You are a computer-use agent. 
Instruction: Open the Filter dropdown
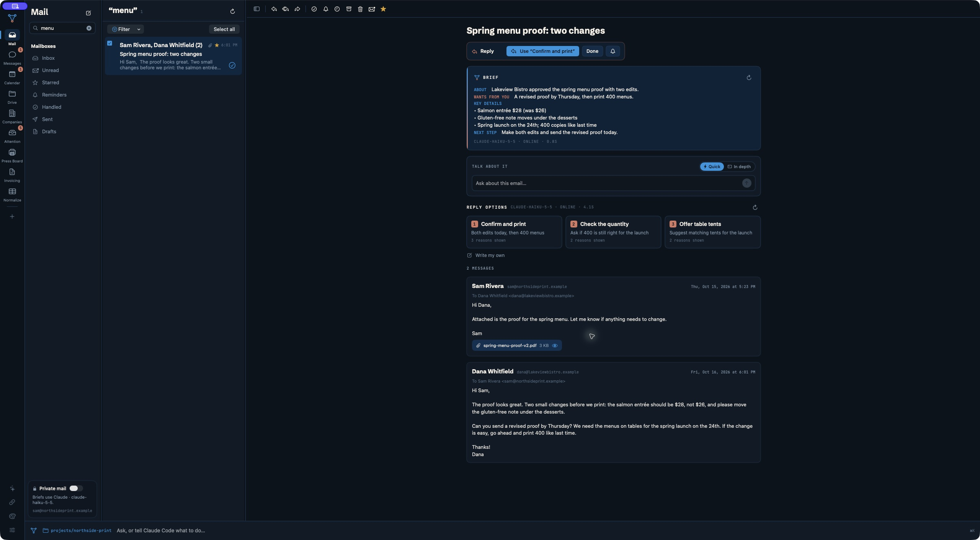tap(126, 29)
